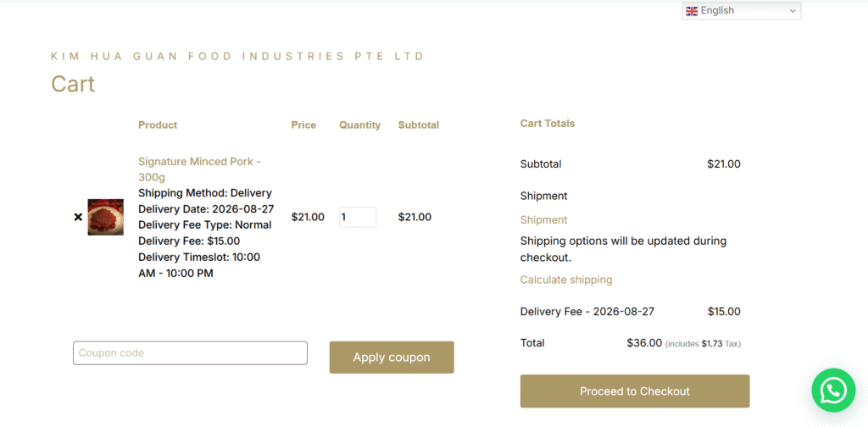Follow the gold Shipment link
Screen dimensions: 868x427
543,220
